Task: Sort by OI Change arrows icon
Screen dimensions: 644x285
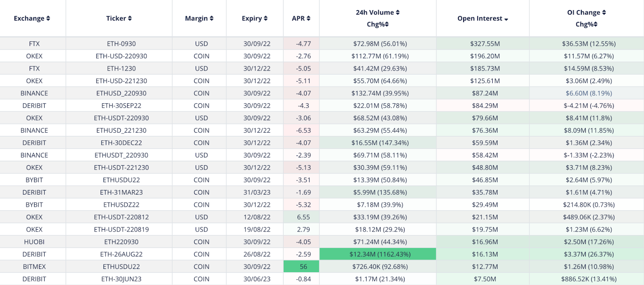Action: pos(604,12)
